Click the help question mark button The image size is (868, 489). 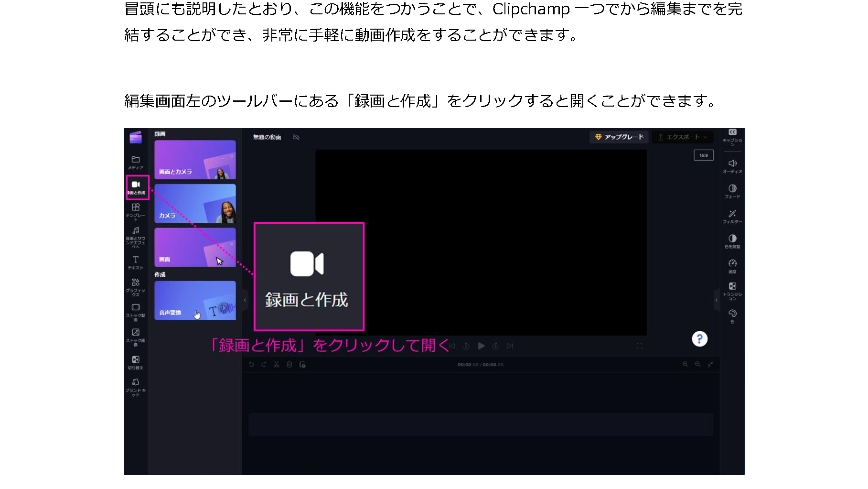[x=700, y=339]
